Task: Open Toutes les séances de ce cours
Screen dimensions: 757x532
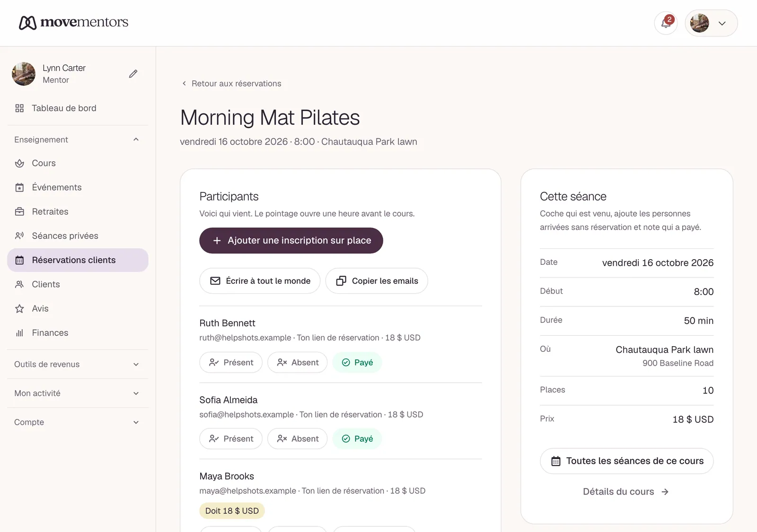Action: tap(627, 461)
